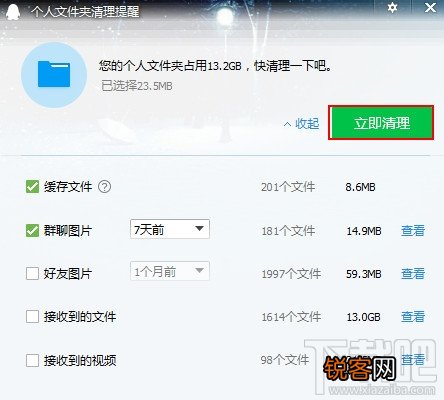Click the 群聊图片 label

coord(68,230)
